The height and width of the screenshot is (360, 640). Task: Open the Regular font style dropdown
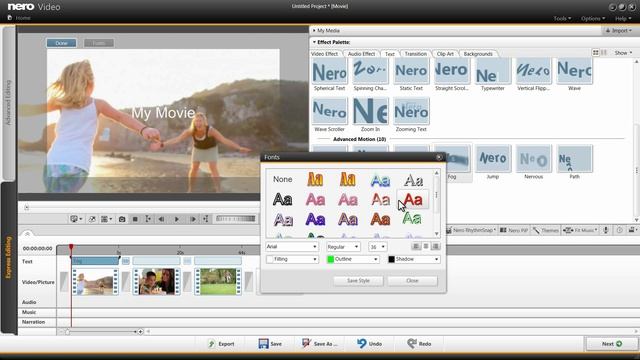343,247
